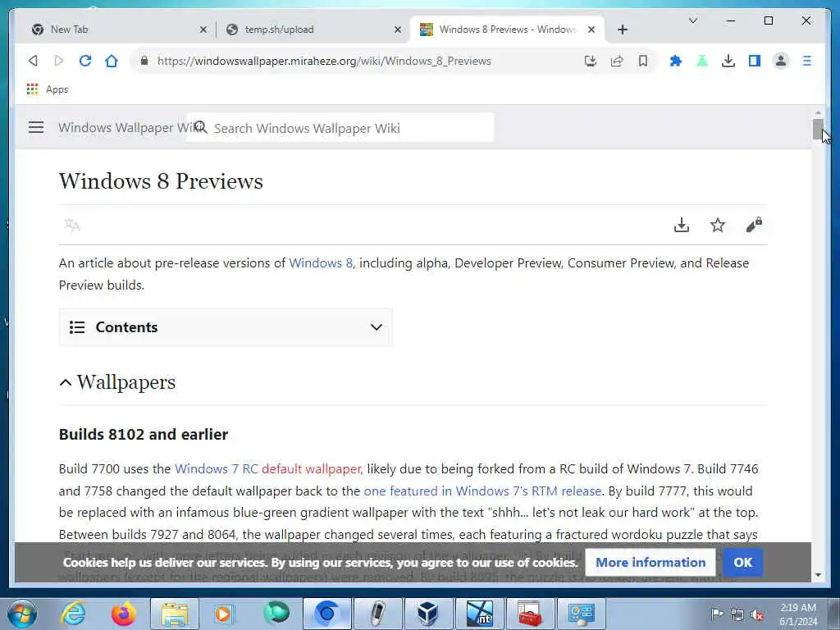Open the Windows 7 RC link
Image resolution: width=840 pixels, height=630 pixels.
click(x=217, y=468)
